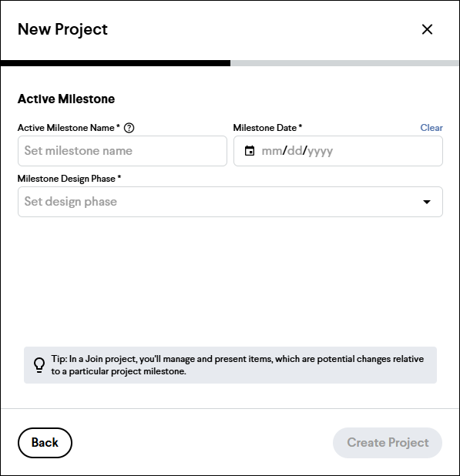Click the Create Project button
The height and width of the screenshot is (476, 460).
[388, 443]
